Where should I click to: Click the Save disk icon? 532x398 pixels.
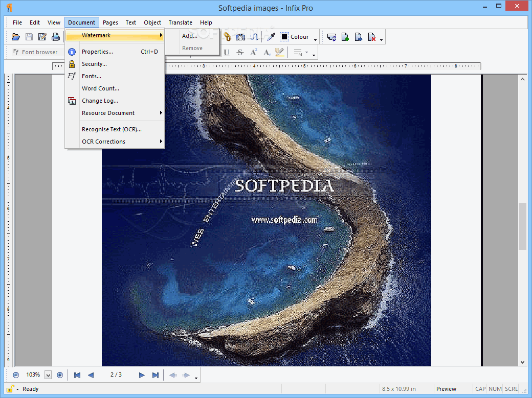tap(29, 37)
